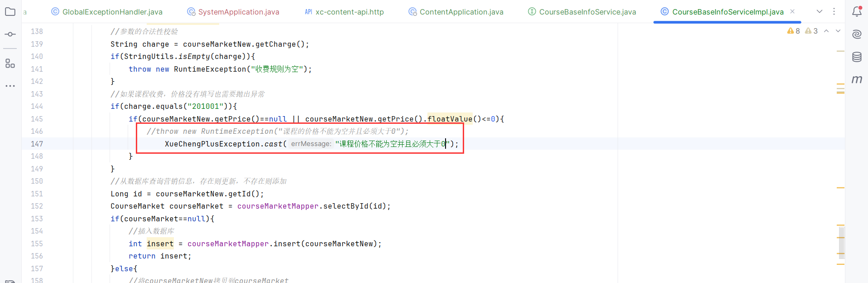
Task: Click the "errMessage:" parameter hint
Action: point(311,144)
